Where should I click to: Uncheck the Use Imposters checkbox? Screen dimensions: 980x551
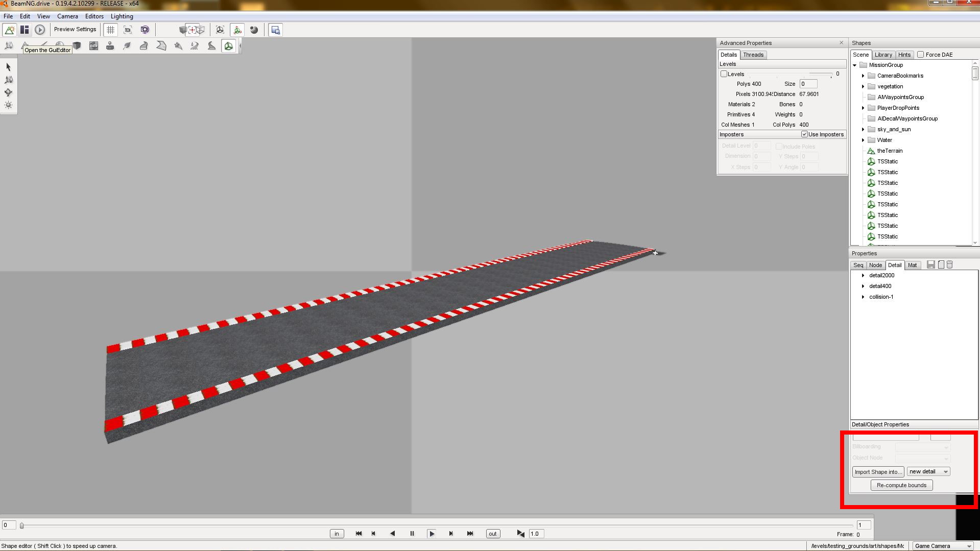[x=804, y=134]
